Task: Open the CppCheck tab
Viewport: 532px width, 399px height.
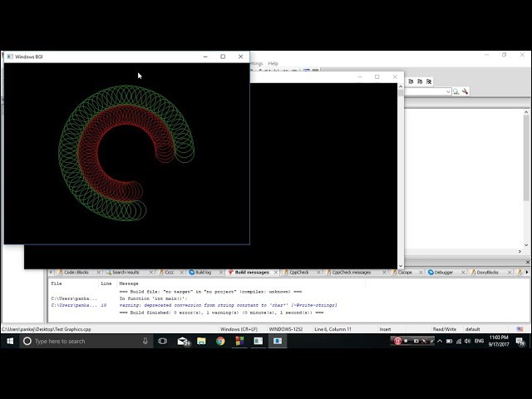Action: pos(299,272)
